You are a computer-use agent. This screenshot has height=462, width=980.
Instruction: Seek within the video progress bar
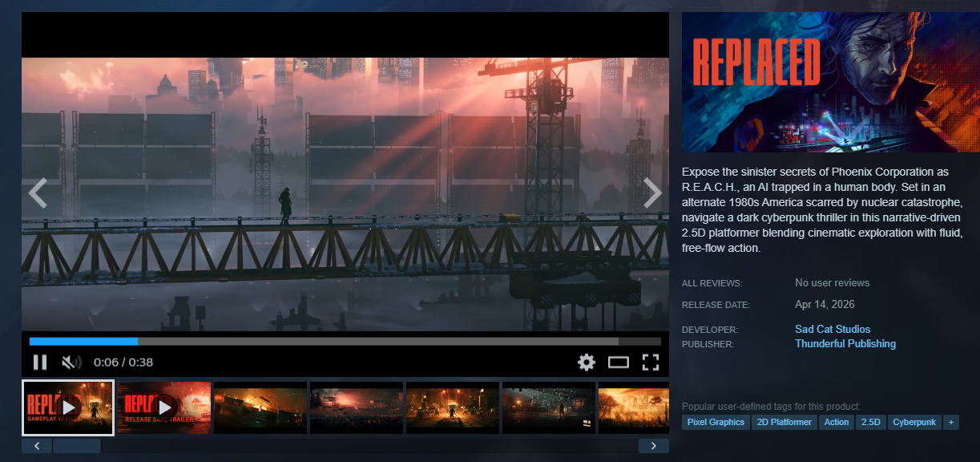(345, 341)
